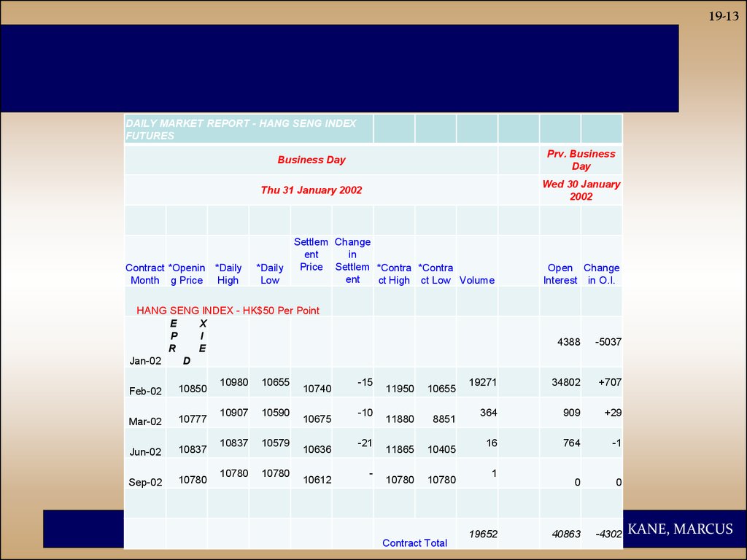The width and height of the screenshot is (747, 560).
Task: Click 'Wed 30 January 2002' date
Action: pyautogui.click(x=581, y=190)
